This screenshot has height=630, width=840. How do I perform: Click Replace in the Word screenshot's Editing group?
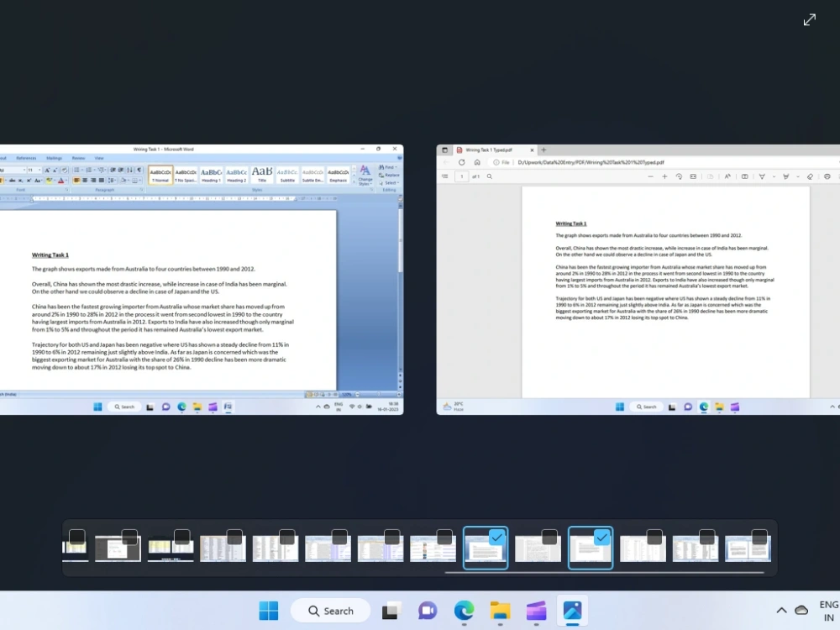[x=389, y=176]
